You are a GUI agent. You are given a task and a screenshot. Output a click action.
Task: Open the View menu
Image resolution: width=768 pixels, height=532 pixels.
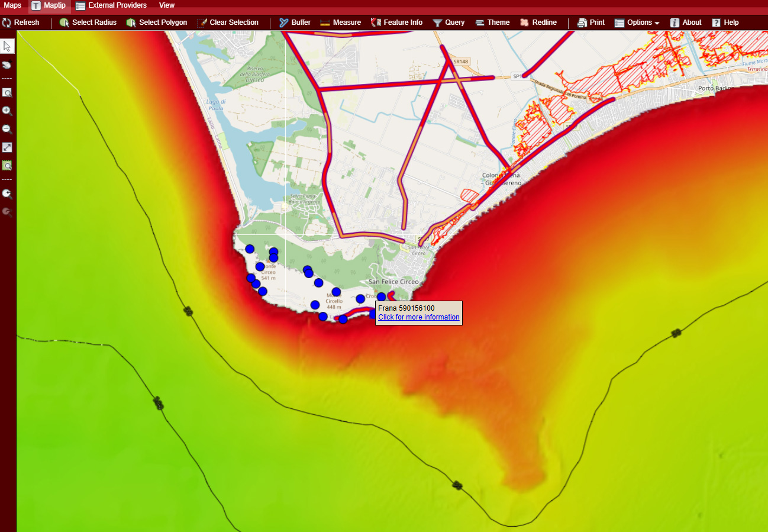pyautogui.click(x=167, y=5)
